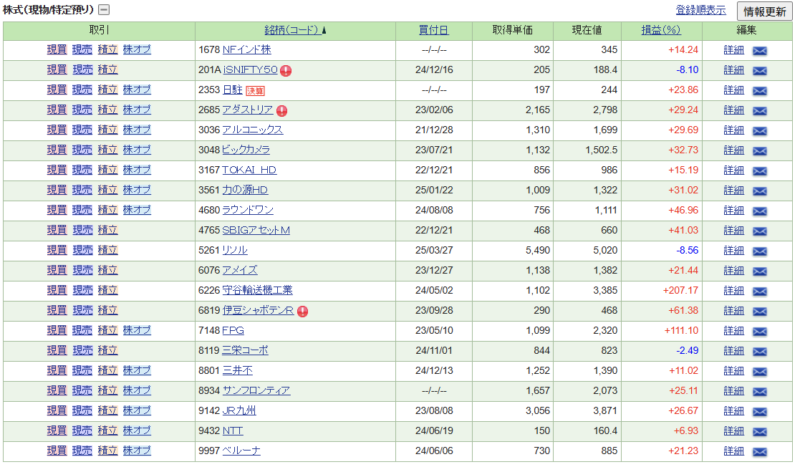
Task: Click envelope icon in 8934 サンフロンティア row
Action: 760,391
